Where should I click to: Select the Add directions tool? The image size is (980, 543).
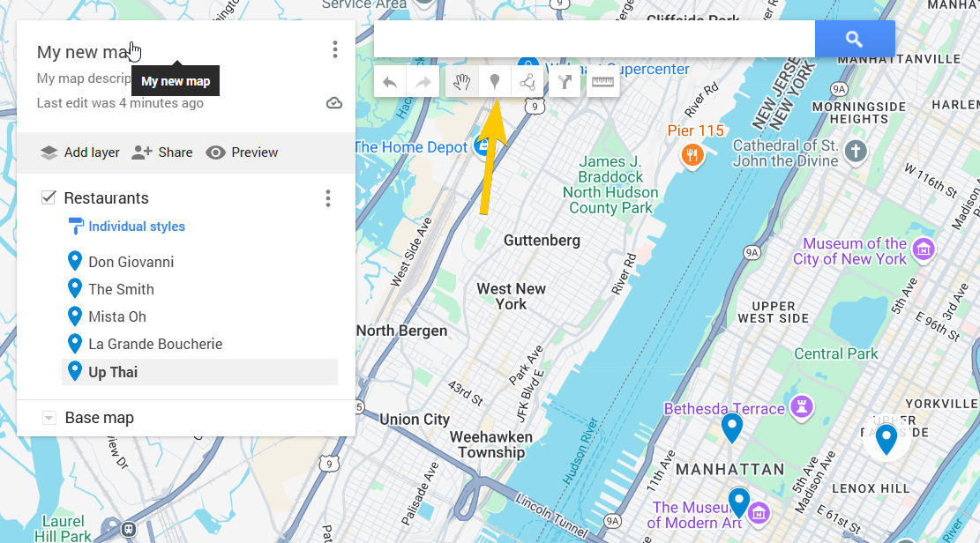coord(565,80)
